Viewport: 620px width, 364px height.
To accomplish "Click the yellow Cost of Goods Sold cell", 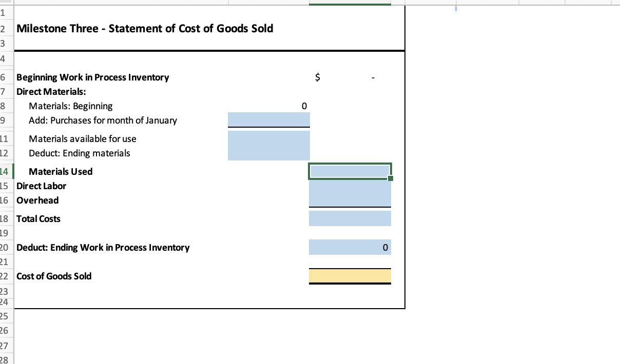I will tap(350, 276).
